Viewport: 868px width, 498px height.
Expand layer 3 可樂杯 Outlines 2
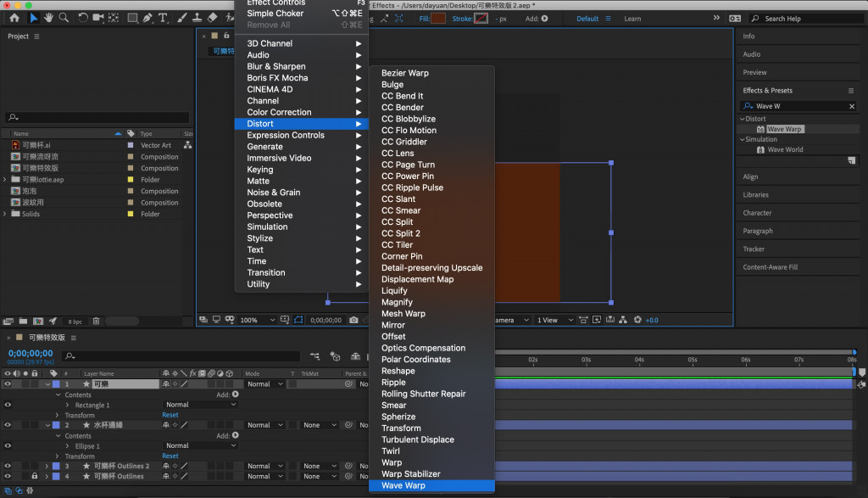(x=47, y=466)
